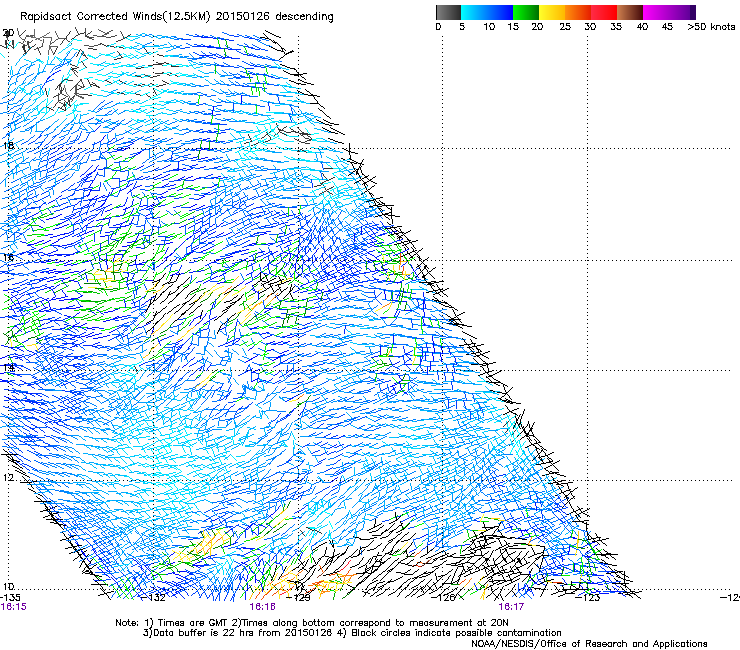
Task: Click the '35' label under the color bar
Action: pyautogui.click(x=616, y=27)
